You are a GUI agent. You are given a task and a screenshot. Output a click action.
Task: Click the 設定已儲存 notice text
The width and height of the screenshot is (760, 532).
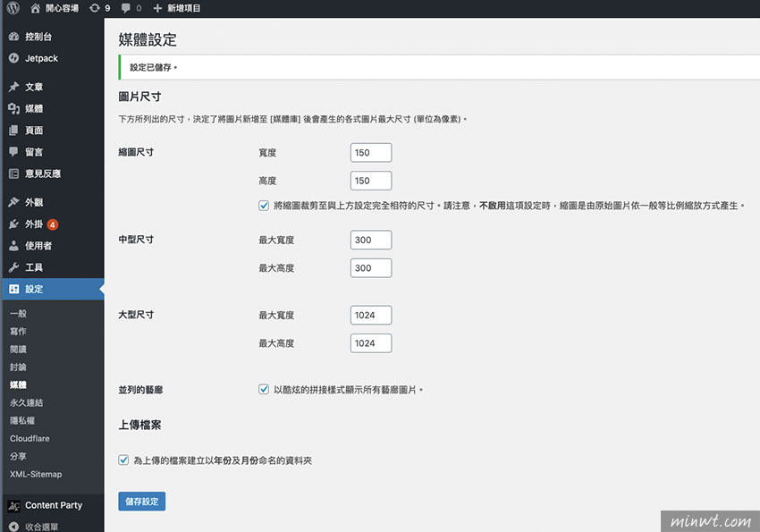153,67
